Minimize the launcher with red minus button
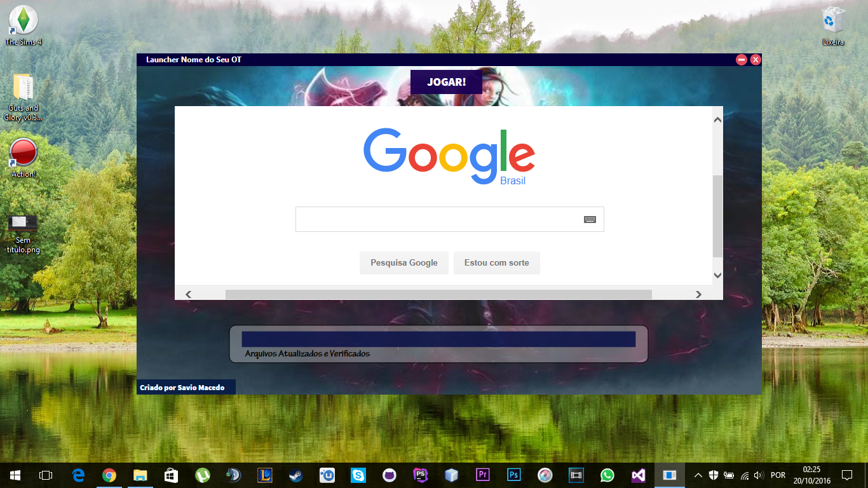Screen dimensions: 868x488 click(742, 60)
